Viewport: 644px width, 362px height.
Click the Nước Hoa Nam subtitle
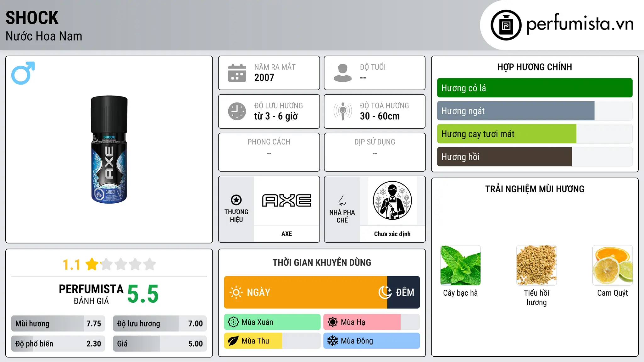click(x=44, y=36)
